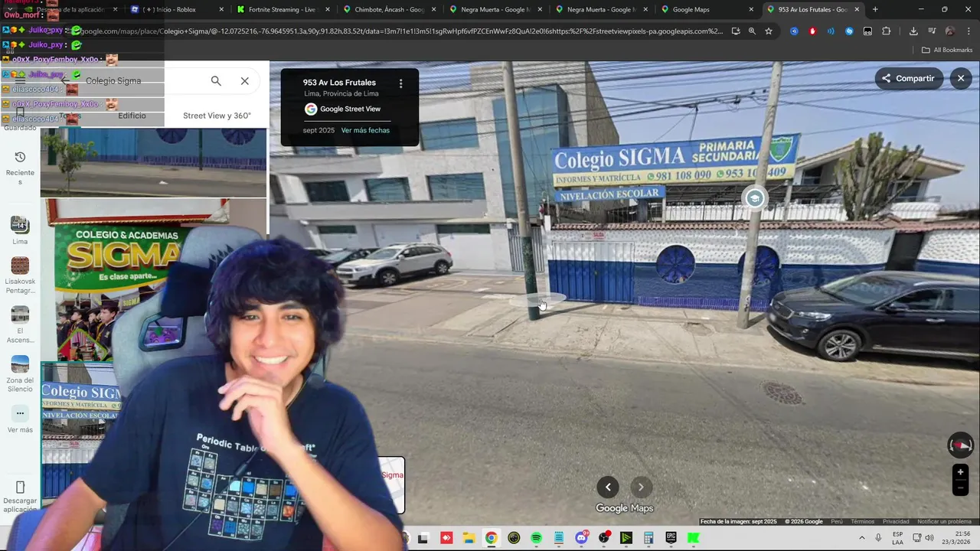Open Epic Games launcher from the taskbar

(x=671, y=538)
